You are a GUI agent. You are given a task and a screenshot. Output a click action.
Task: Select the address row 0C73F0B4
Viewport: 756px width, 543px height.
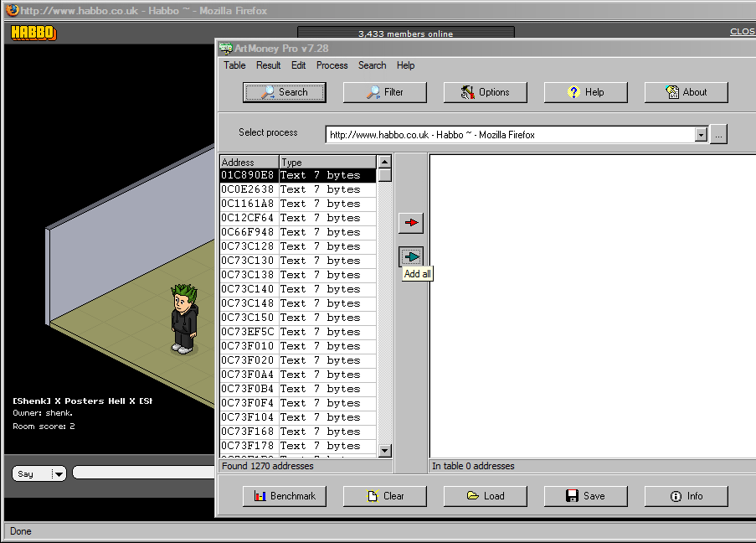298,389
